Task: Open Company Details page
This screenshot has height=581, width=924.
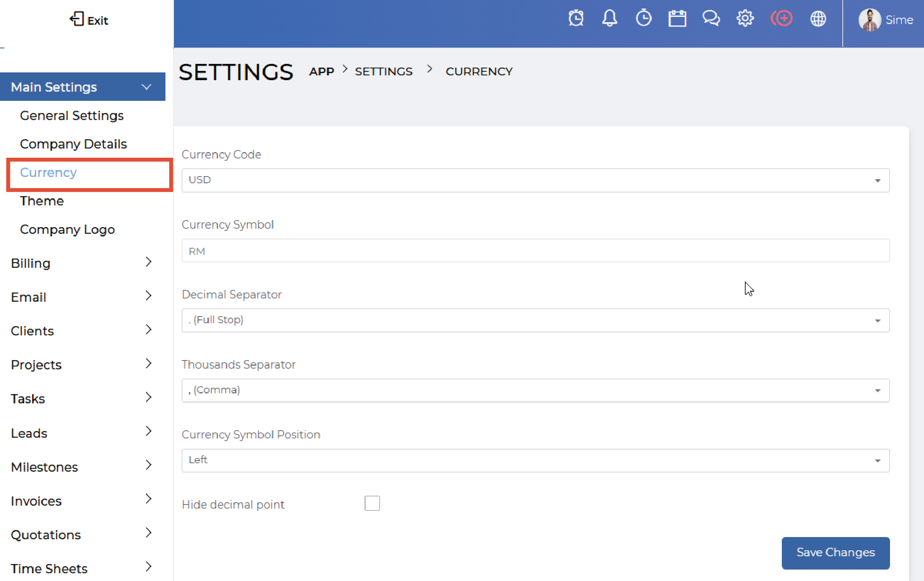Action: pos(73,144)
